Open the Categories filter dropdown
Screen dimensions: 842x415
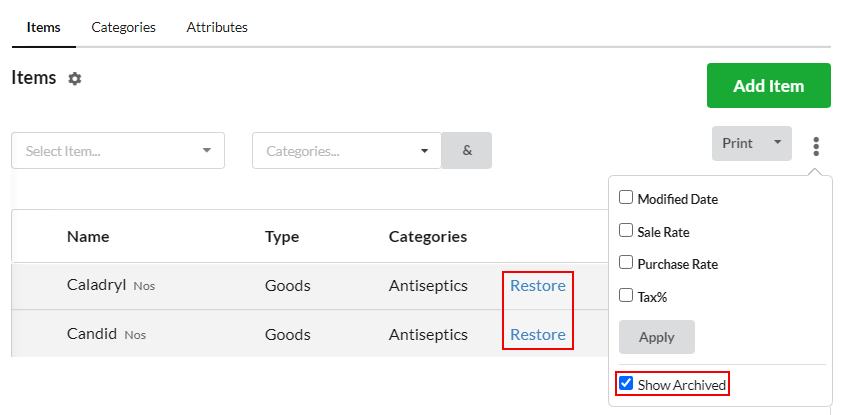tap(347, 151)
